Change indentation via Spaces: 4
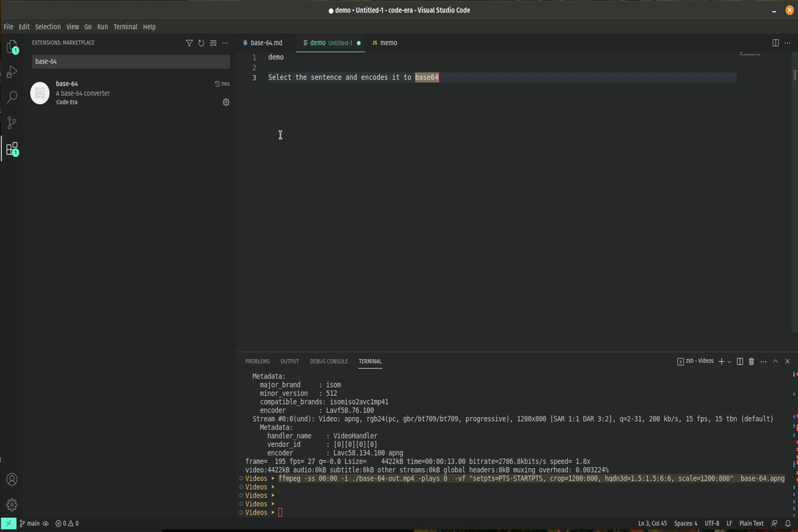The image size is (798, 532). click(686, 523)
